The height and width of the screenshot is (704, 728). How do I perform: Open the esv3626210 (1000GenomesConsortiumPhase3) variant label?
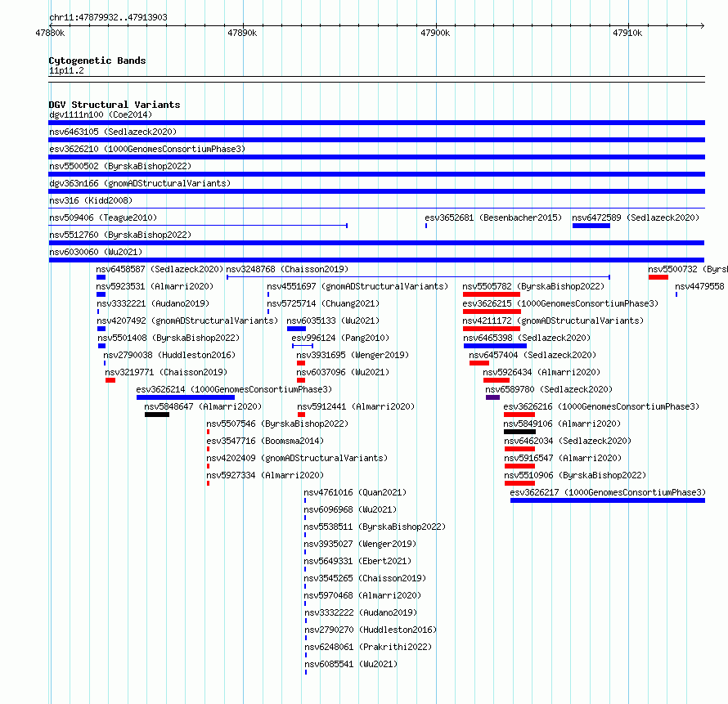(x=147, y=149)
